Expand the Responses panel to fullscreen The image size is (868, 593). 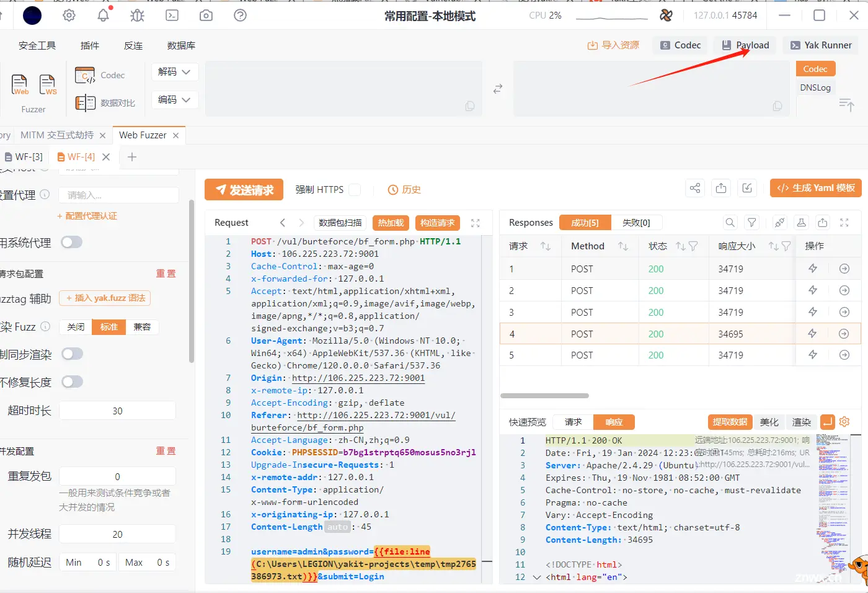coord(844,223)
